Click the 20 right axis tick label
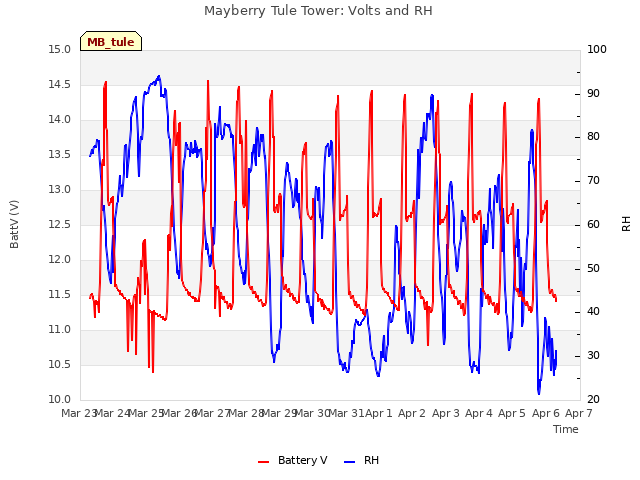This screenshot has width=640, height=480. click(593, 400)
